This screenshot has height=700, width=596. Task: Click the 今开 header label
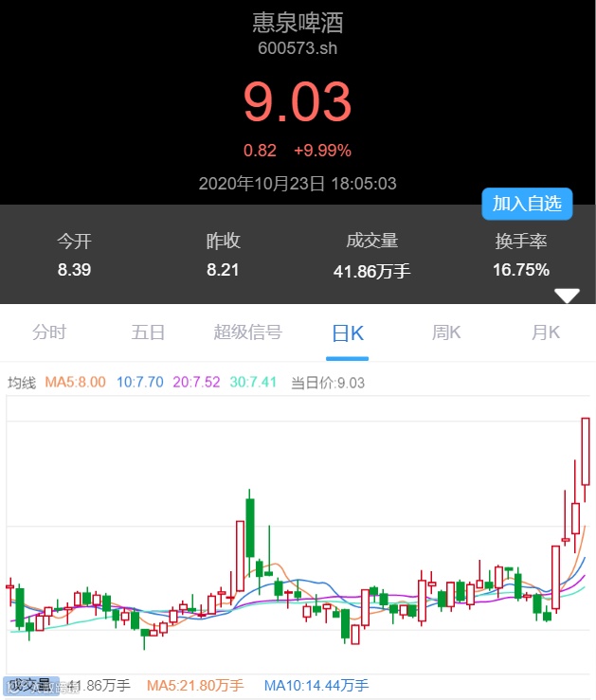pyautogui.click(x=74, y=242)
